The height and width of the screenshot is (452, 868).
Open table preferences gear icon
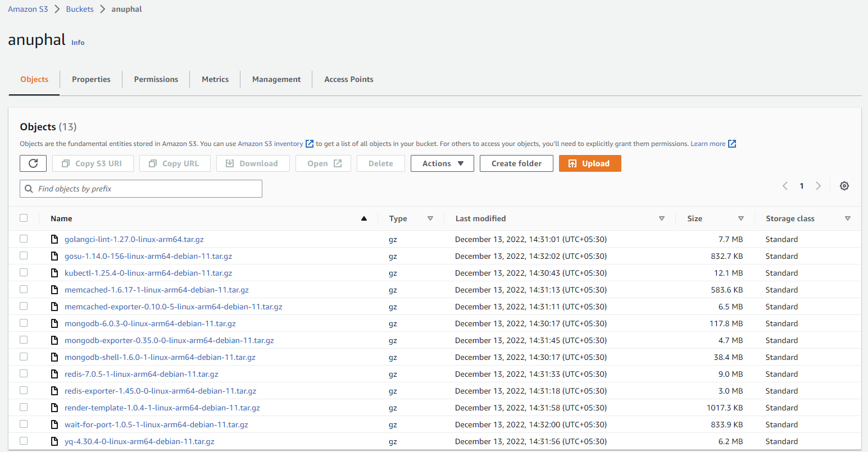pos(844,186)
